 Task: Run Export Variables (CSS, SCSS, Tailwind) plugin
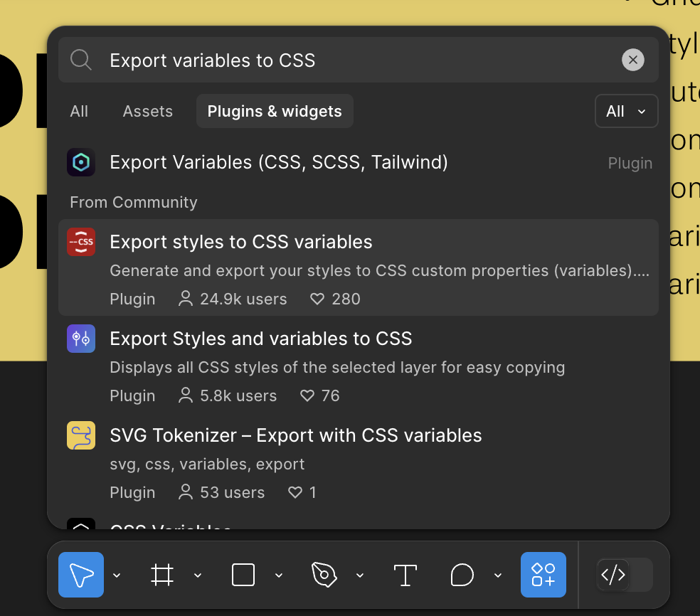279,163
